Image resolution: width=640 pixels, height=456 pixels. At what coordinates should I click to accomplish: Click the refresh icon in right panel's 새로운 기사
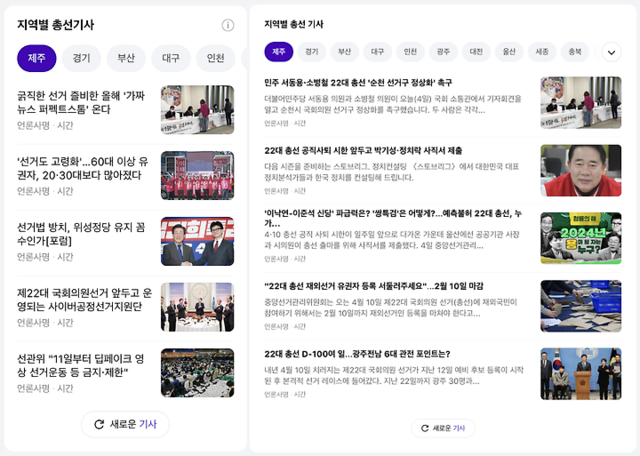(x=424, y=428)
